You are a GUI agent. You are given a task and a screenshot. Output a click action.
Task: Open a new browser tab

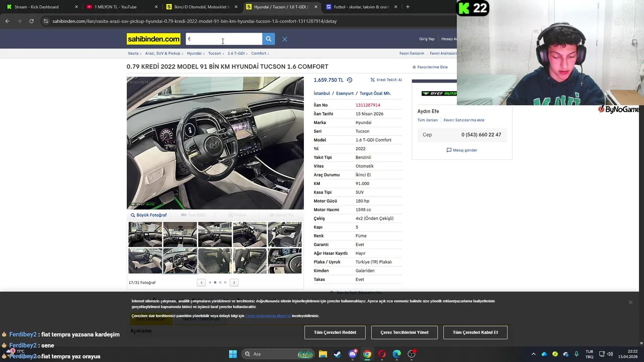click(x=408, y=7)
